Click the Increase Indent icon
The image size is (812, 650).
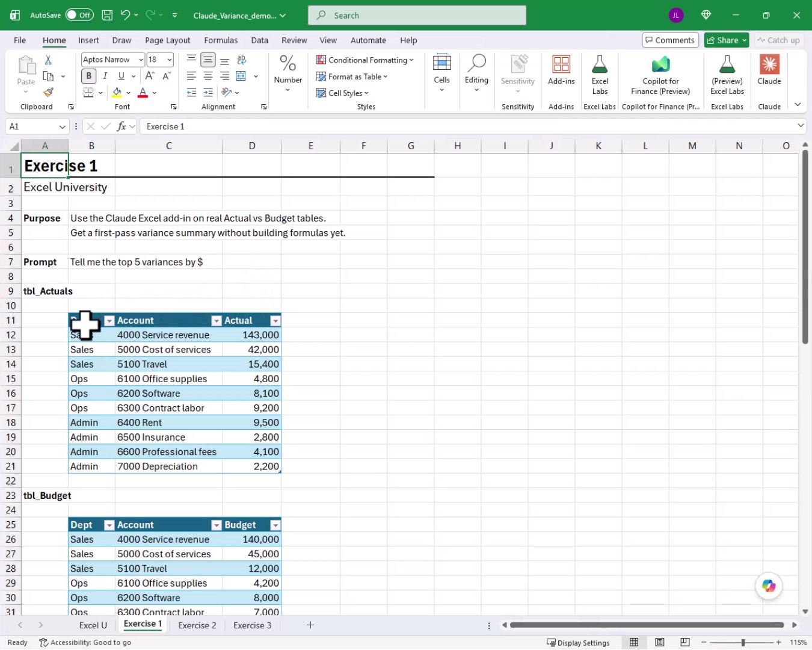click(x=208, y=93)
